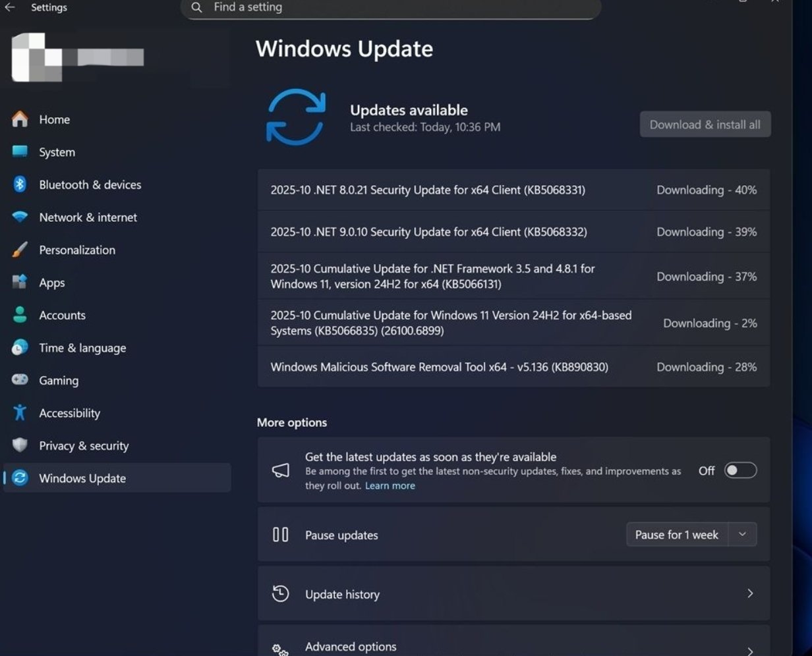The width and height of the screenshot is (812, 656).
Task: Click the Privacy & security shield icon
Action: click(x=20, y=445)
